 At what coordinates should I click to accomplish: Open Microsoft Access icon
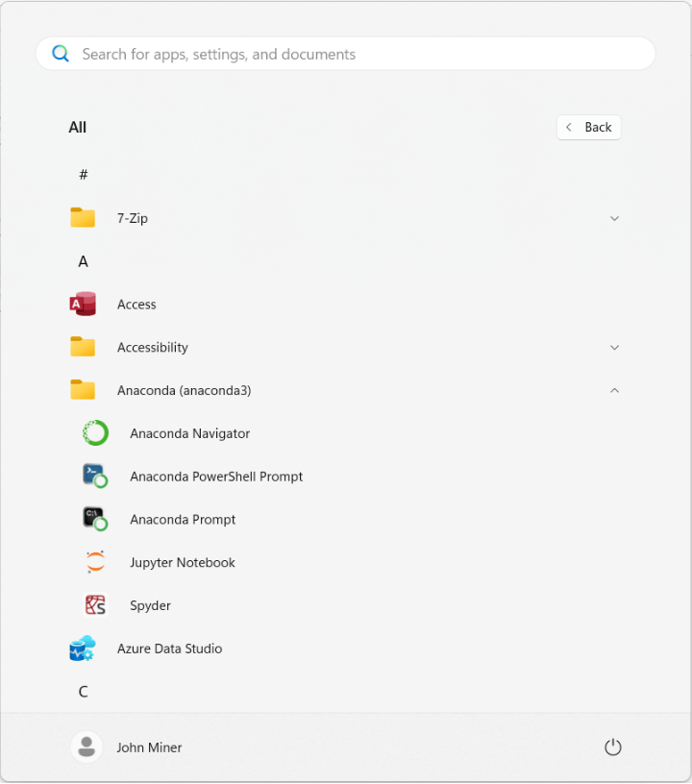(x=83, y=305)
